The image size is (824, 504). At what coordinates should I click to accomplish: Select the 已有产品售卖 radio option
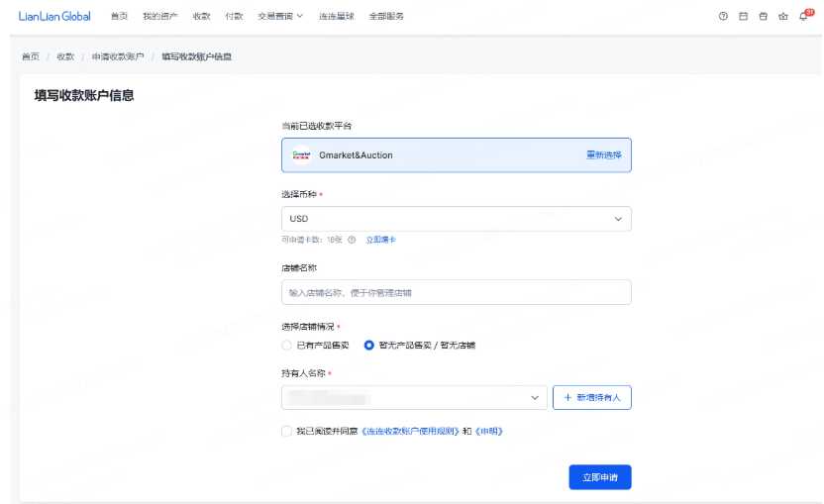pos(287,346)
